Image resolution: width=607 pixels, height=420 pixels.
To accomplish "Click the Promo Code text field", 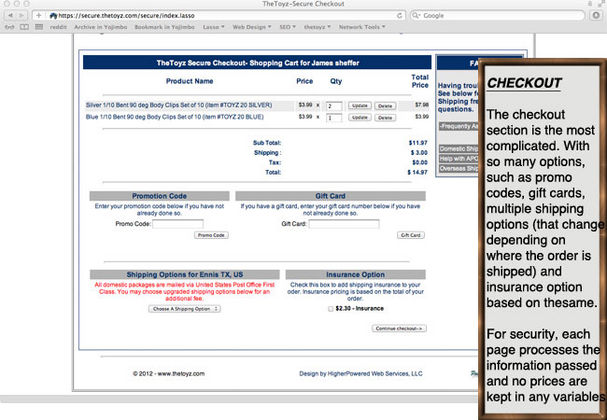I will pos(177,224).
